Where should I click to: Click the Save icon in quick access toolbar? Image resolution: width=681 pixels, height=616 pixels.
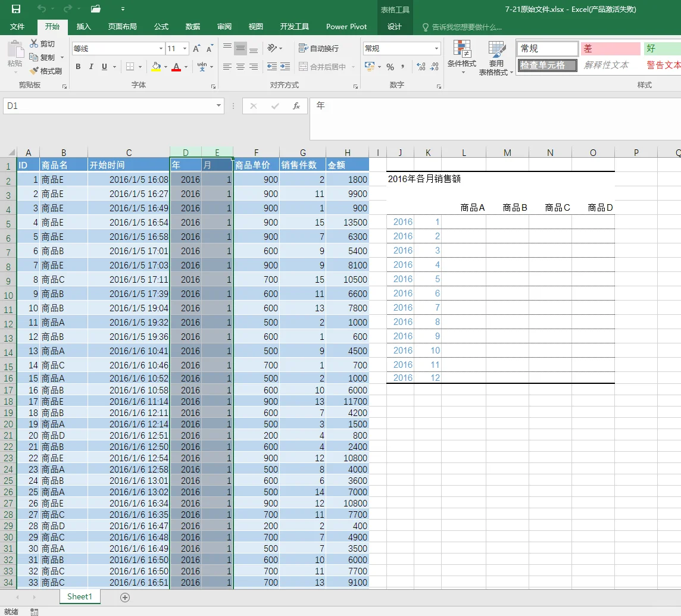coord(16,9)
